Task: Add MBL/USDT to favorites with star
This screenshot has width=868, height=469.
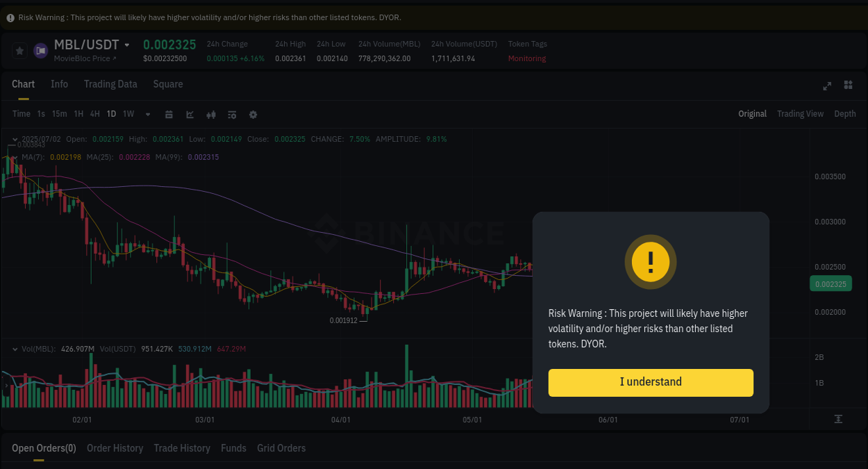Action: (x=19, y=50)
